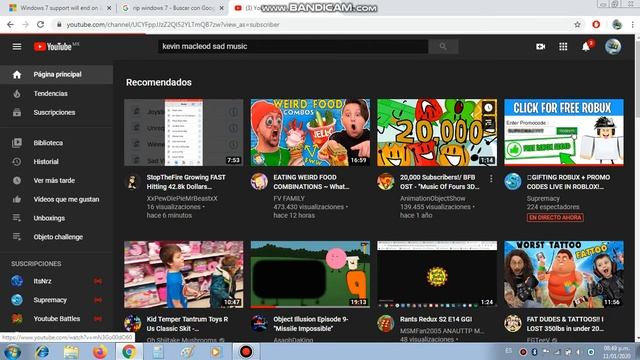640x360 pixels.
Task: Launch Internet Explorer from taskbar
Action: coord(42,351)
